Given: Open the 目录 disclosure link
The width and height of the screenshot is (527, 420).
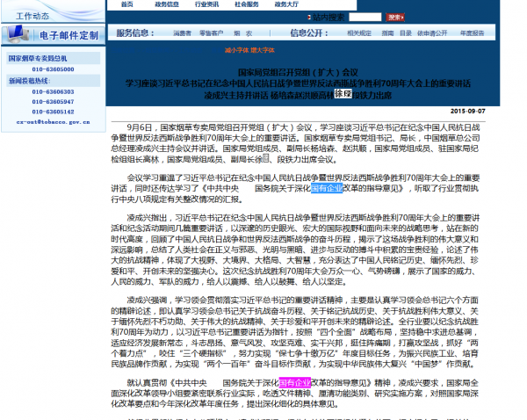Looking at the screenshot, I should point(405,33).
